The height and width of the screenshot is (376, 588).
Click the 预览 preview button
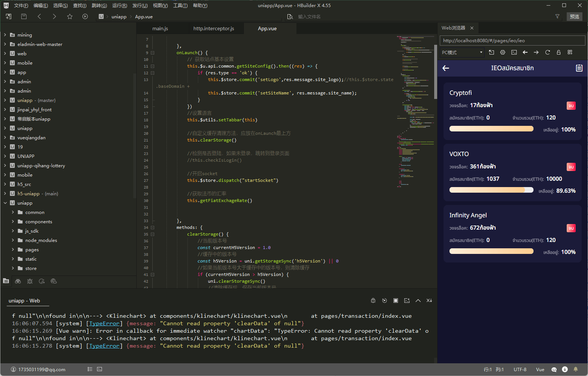[574, 16]
